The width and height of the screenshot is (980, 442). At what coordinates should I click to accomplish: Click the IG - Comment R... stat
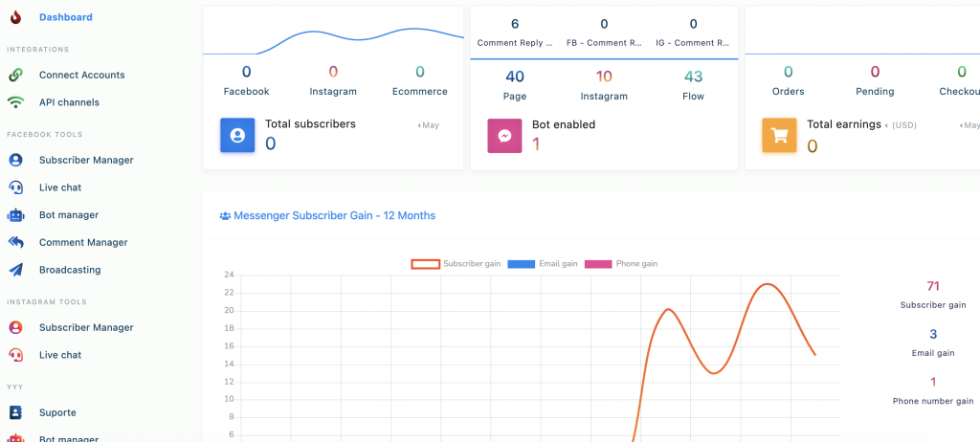(693, 33)
